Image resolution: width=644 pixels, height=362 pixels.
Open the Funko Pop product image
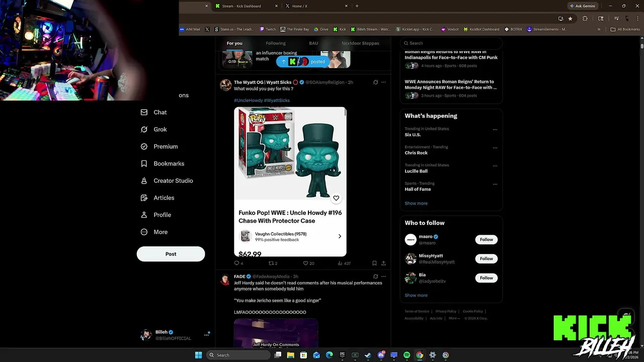tap(290, 153)
